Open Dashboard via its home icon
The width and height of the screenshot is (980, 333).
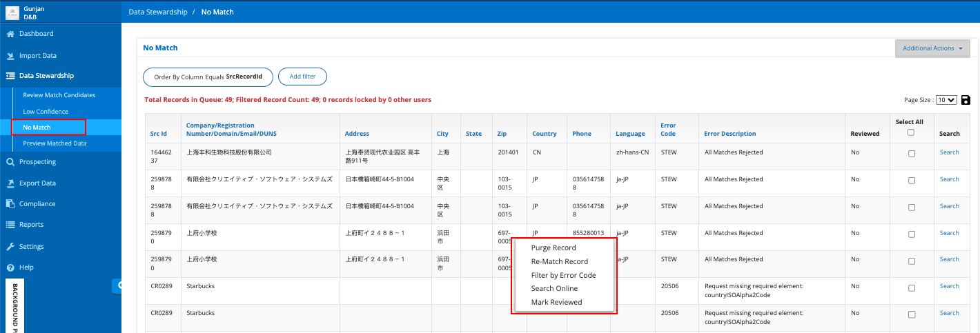coord(10,34)
